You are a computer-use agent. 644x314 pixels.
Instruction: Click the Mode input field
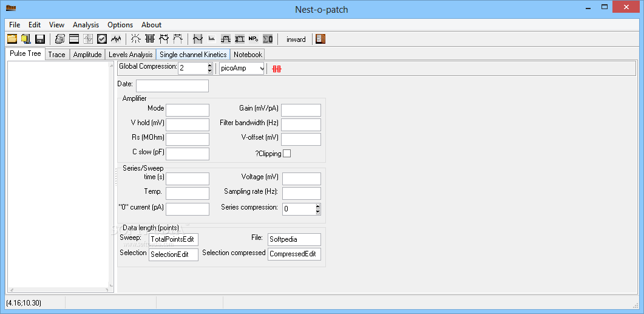(x=188, y=110)
